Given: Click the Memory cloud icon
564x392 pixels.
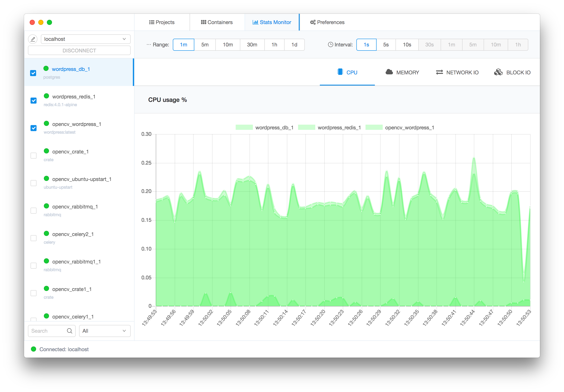Looking at the screenshot, I should (x=389, y=72).
